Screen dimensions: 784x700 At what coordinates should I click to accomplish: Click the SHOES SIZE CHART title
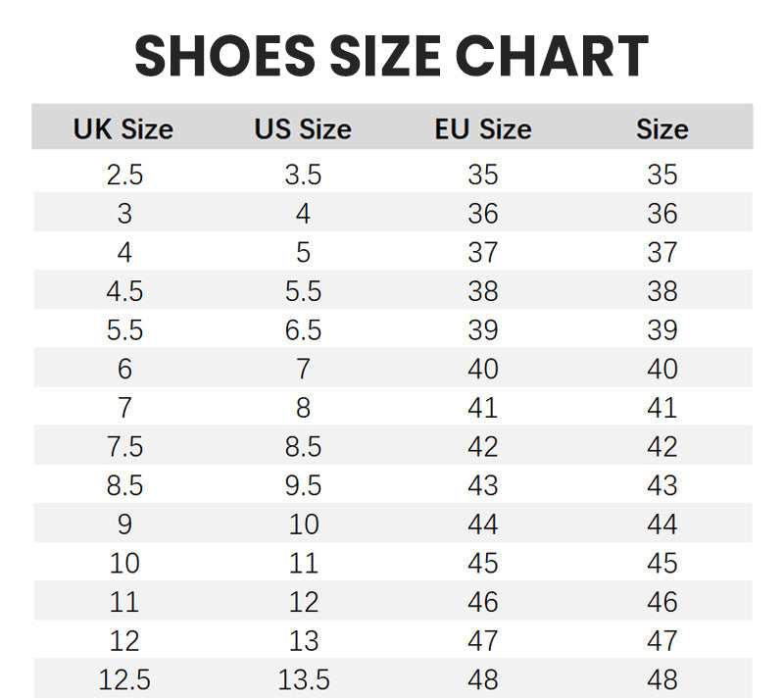(x=391, y=55)
